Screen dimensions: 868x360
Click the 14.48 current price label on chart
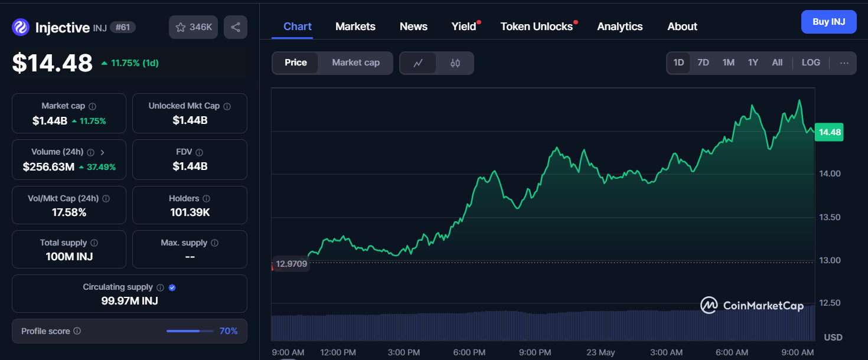(829, 132)
